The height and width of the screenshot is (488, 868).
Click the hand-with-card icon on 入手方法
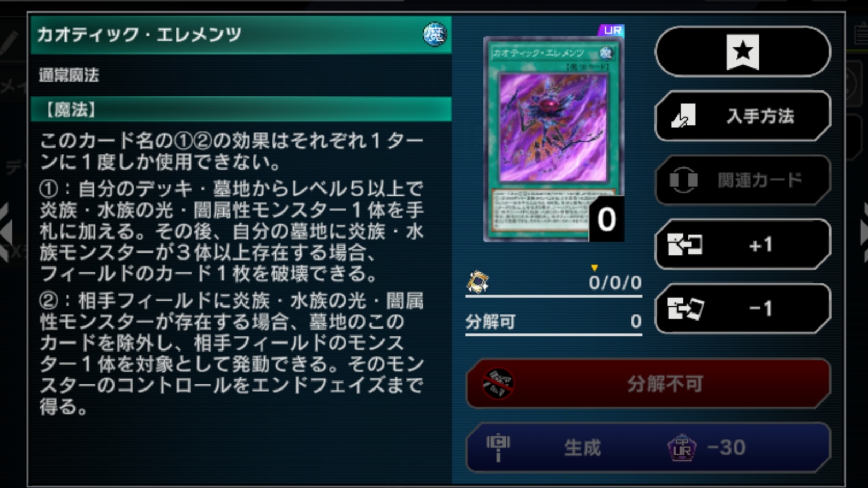click(683, 116)
